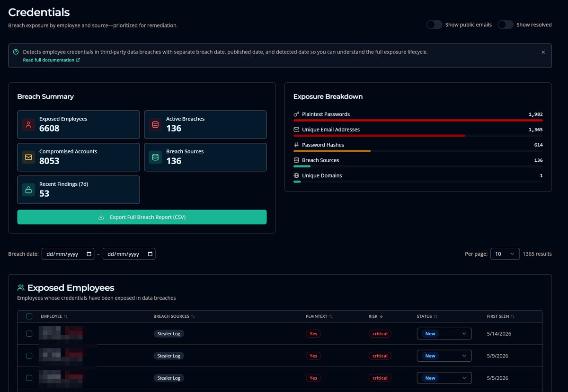Click the Breach Sources icon in Exposure Breakdown
The width and height of the screenshot is (568, 392).
point(296,160)
